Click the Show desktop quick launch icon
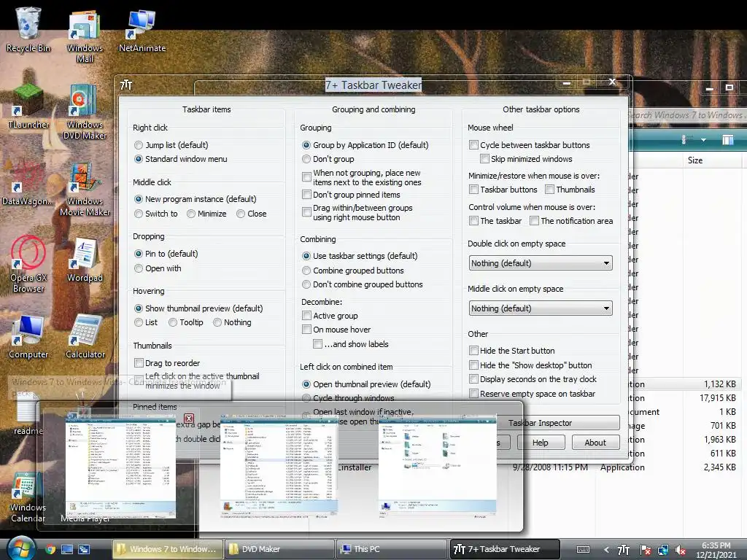The width and height of the screenshot is (747, 560). [x=67, y=549]
